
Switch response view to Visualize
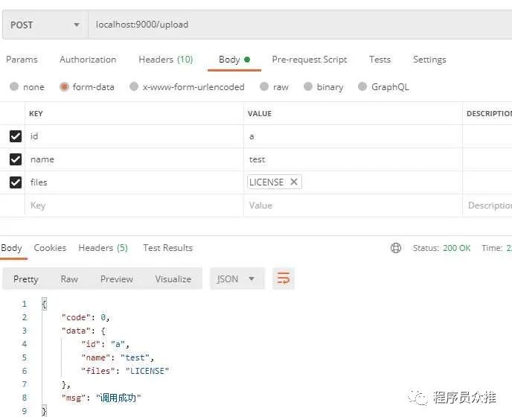tap(173, 279)
